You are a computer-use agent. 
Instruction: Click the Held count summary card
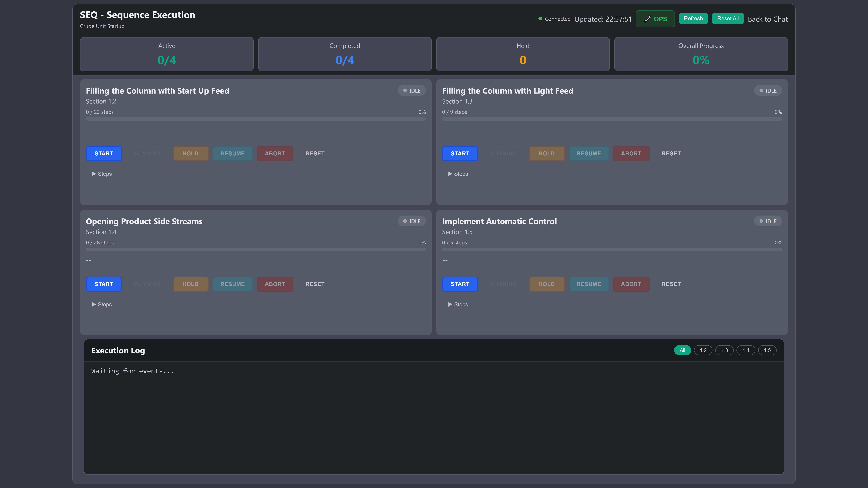(523, 54)
